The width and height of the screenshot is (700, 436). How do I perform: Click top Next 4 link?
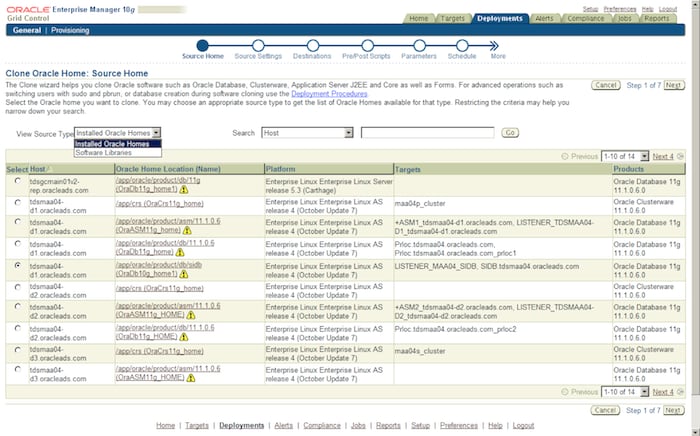663,156
